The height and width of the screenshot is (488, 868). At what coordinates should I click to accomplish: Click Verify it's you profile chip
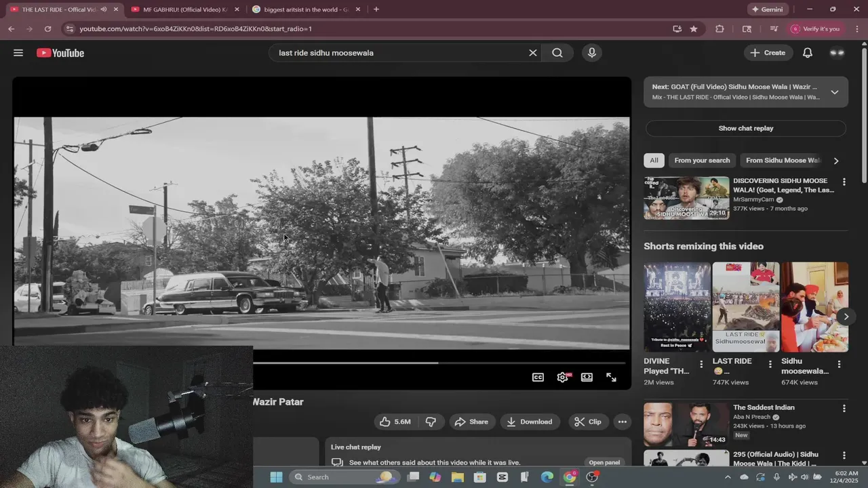point(816,29)
